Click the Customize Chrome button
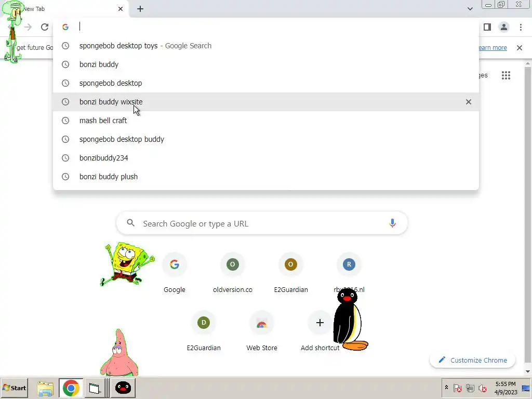Viewport: 532px width, 399px height. coord(473,361)
